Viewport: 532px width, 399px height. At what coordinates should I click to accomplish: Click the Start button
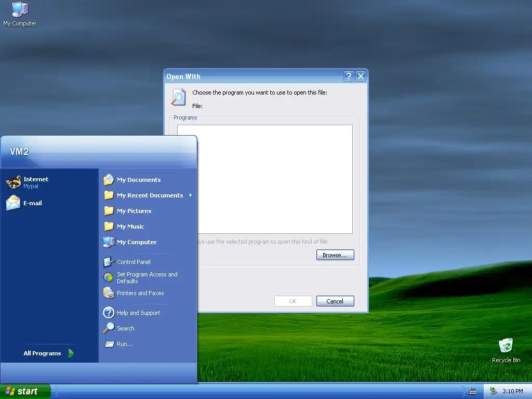point(25,391)
